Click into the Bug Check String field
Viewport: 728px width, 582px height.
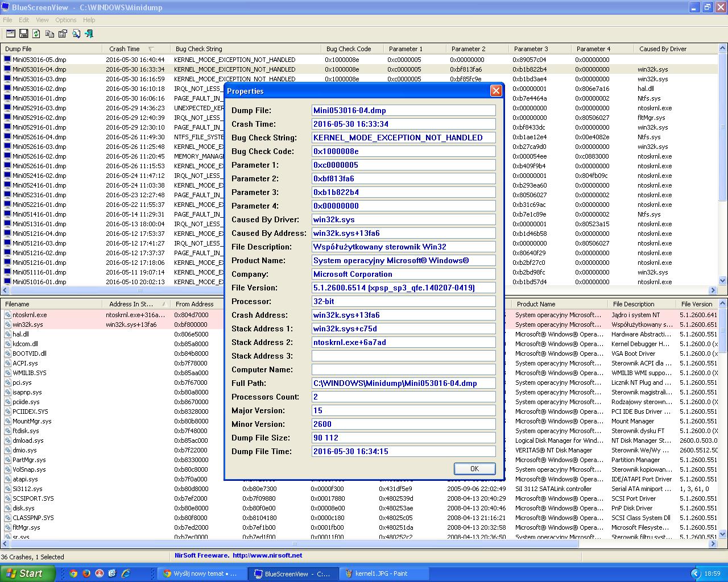(x=403, y=138)
